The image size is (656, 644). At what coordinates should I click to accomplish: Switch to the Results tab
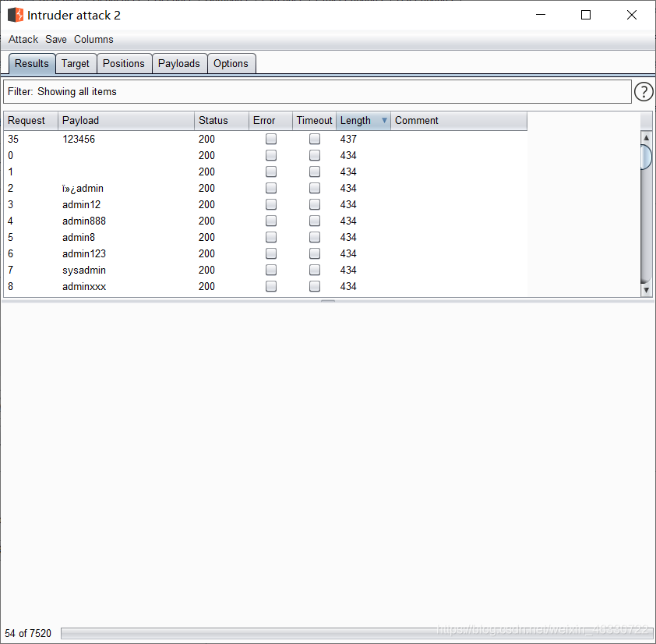pos(32,64)
